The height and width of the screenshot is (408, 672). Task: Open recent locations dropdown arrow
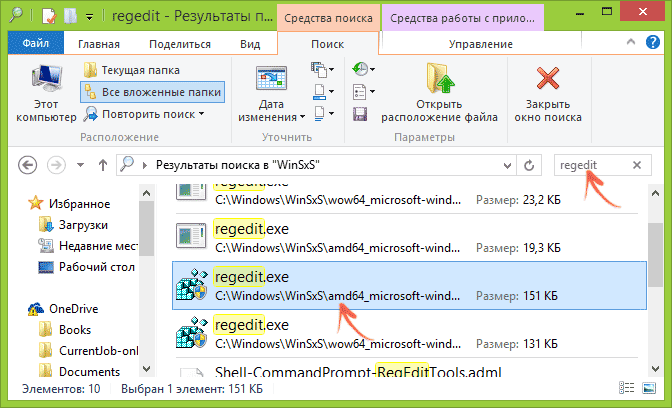click(x=80, y=165)
